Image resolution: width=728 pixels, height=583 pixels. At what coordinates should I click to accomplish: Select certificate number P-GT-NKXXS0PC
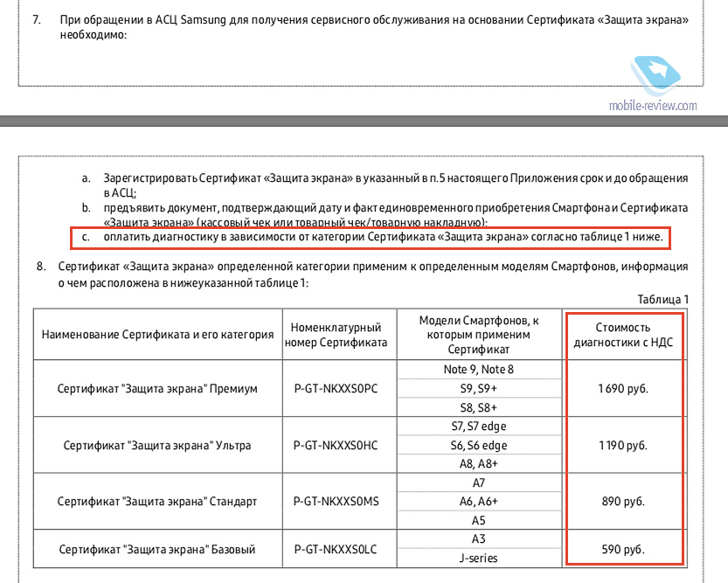336,388
